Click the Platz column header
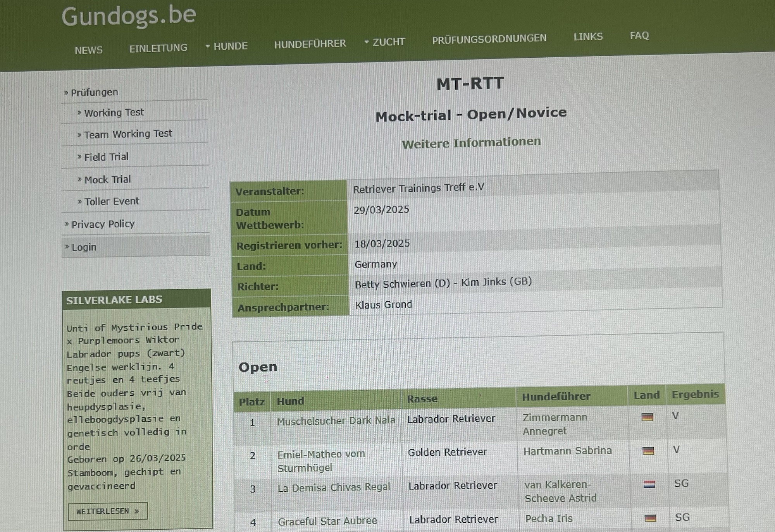This screenshot has width=775, height=532. click(252, 402)
